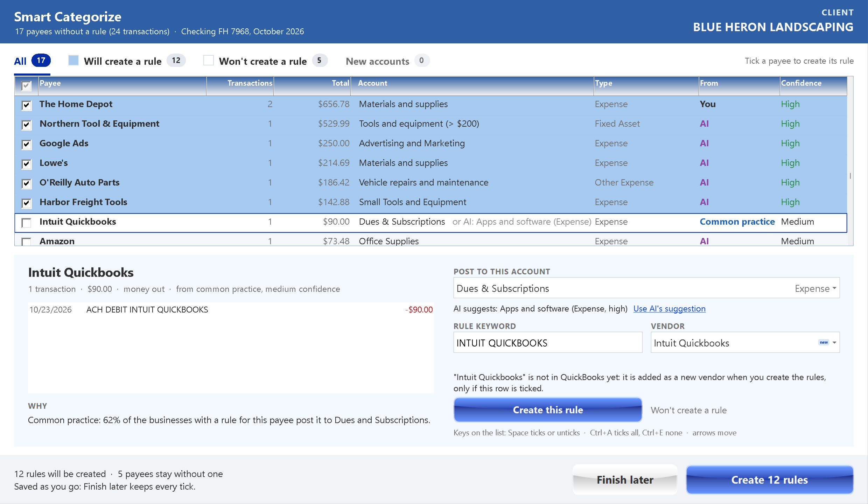Sort by the From column header
This screenshot has width=868, height=504.
pyautogui.click(x=739, y=85)
